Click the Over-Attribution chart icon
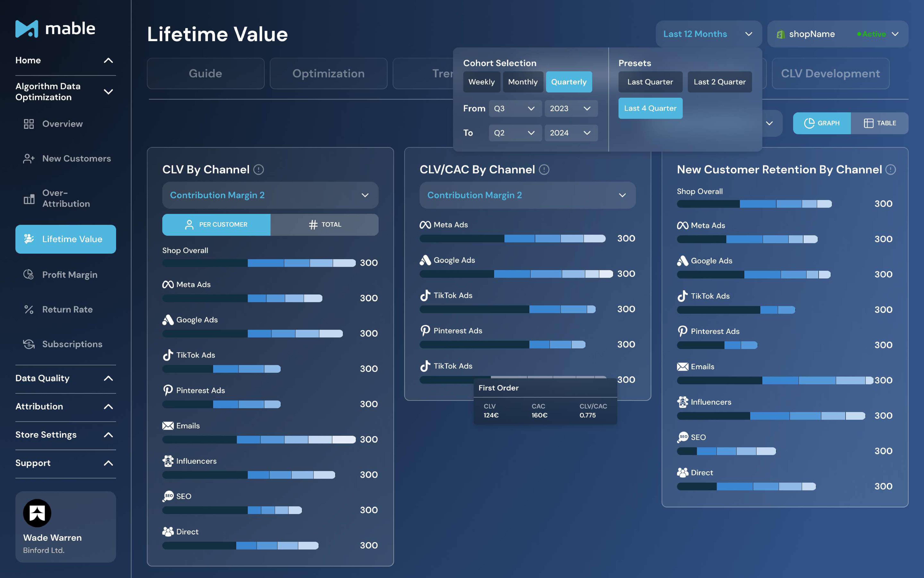The height and width of the screenshot is (578, 924). point(29,199)
